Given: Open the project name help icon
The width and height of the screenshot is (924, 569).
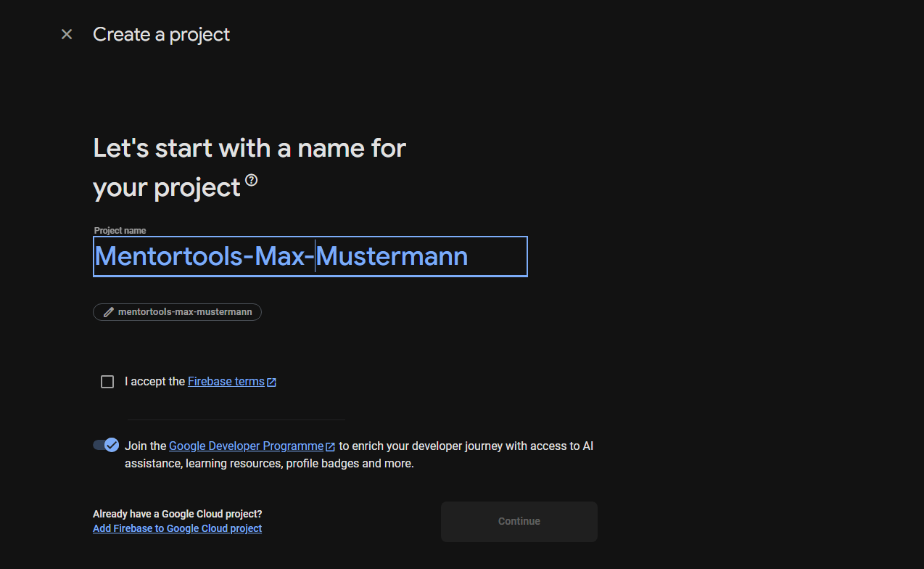Looking at the screenshot, I should (251, 180).
